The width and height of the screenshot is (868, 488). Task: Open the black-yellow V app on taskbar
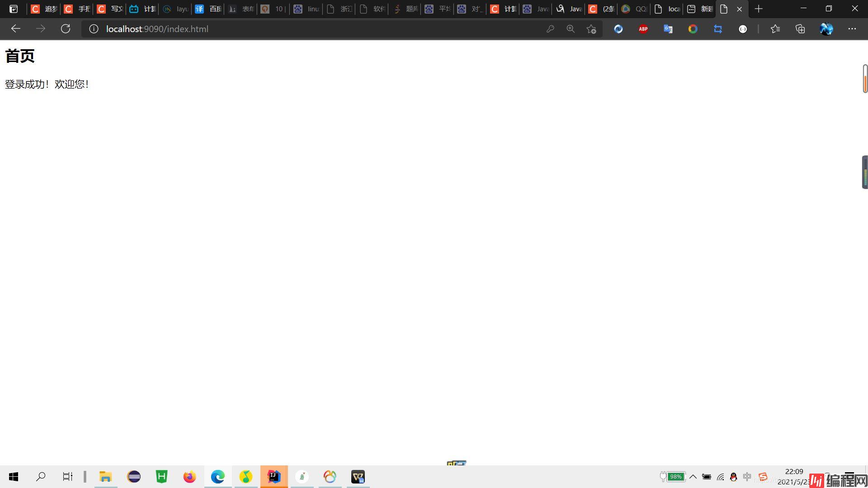coord(358,477)
